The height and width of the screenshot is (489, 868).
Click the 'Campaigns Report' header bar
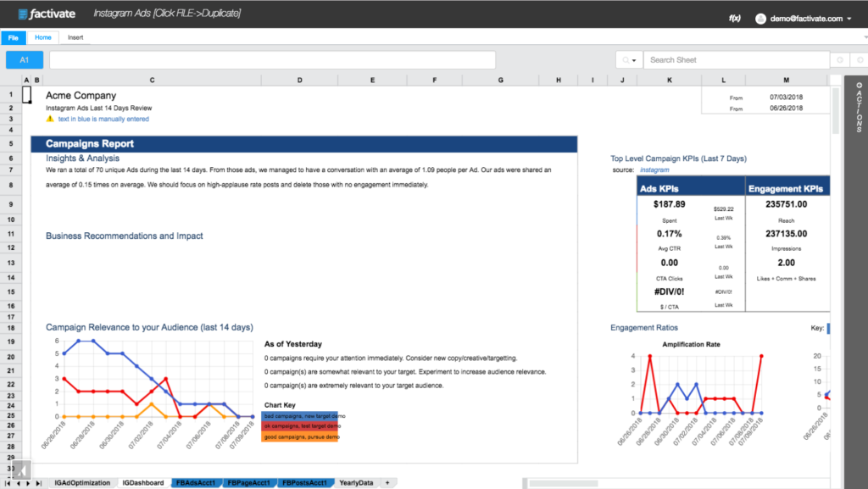(x=304, y=144)
